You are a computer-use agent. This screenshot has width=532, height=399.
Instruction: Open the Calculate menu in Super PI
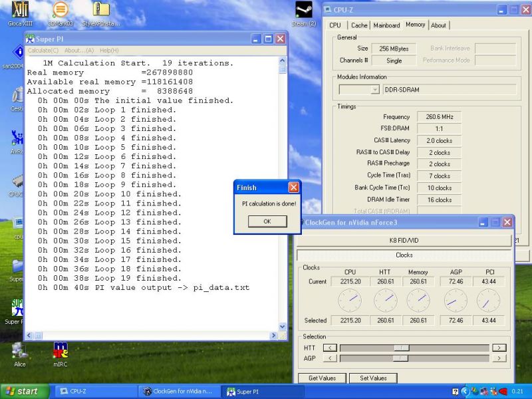[x=43, y=51]
